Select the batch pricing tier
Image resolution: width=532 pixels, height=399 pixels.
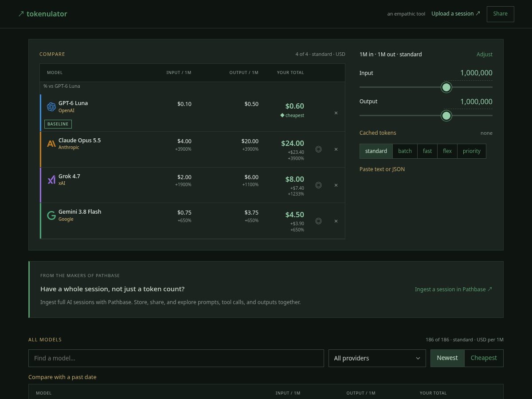pos(405,151)
